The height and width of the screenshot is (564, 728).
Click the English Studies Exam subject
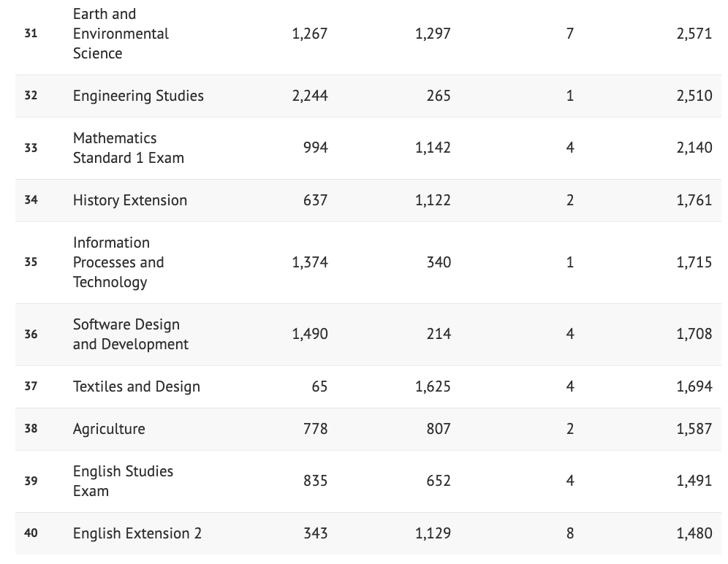click(123, 481)
